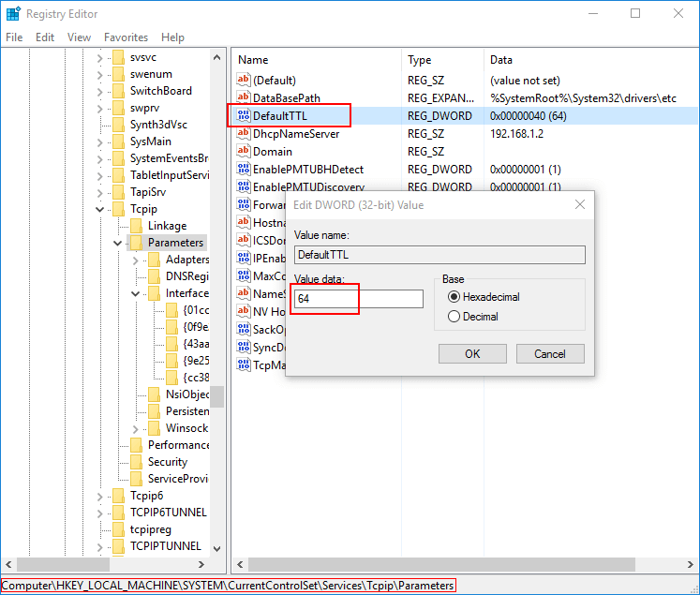Click the folder icon next to Tcpip

coord(118,209)
